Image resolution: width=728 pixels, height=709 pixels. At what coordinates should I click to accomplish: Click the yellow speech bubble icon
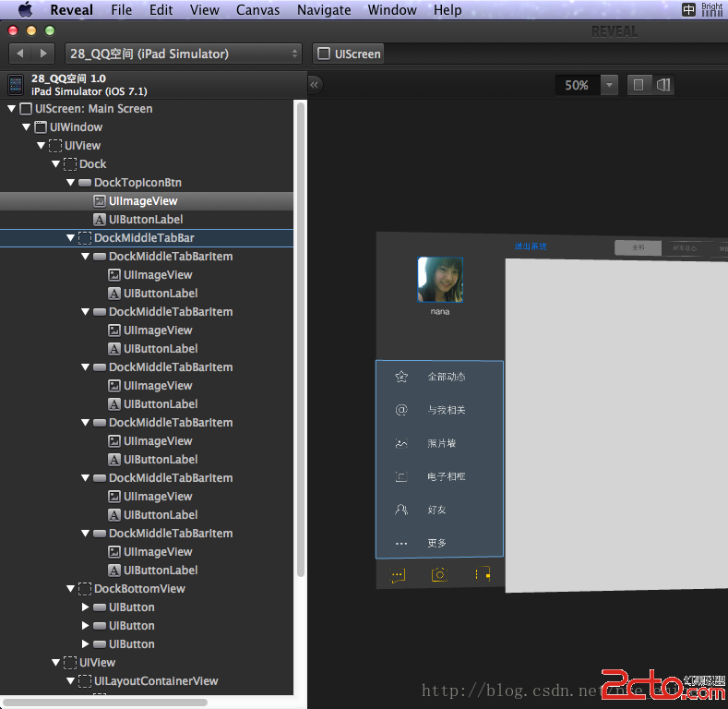click(x=398, y=574)
